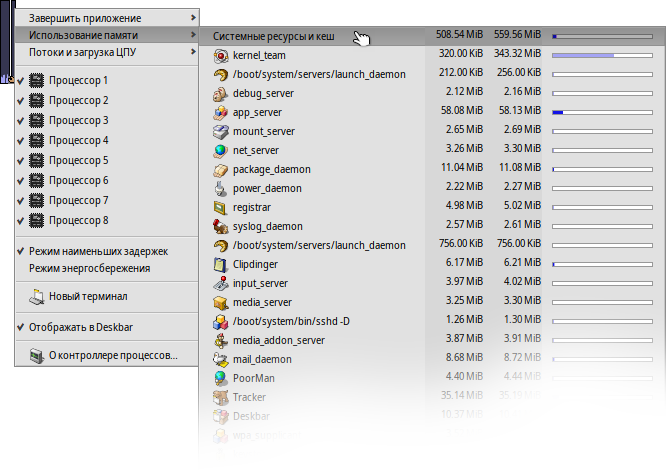The height and width of the screenshot is (470, 666).
Task: Click the mail_daemon icon
Action: point(220,360)
